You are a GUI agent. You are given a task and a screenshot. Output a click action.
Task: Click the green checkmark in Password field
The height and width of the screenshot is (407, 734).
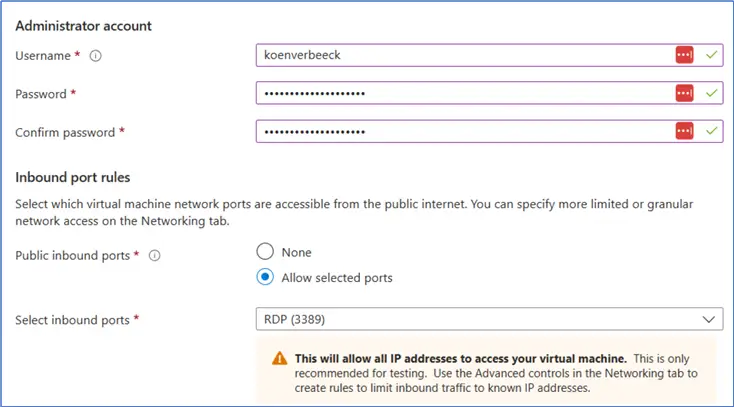pos(711,93)
